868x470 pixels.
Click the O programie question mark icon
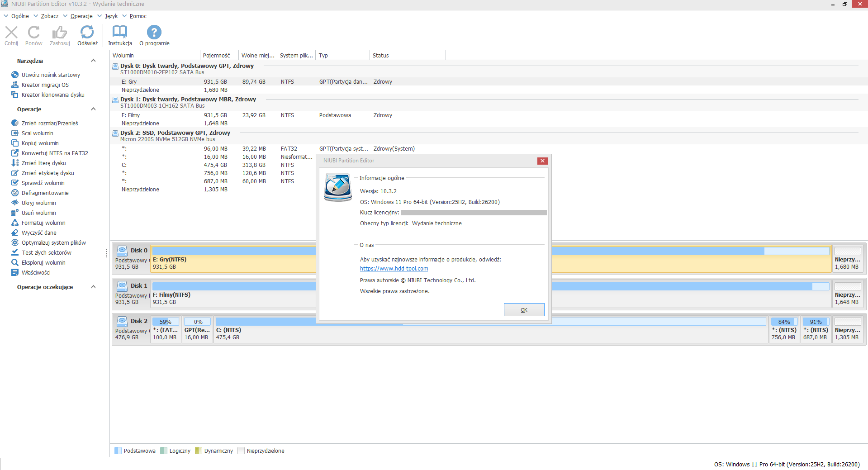pos(154,32)
